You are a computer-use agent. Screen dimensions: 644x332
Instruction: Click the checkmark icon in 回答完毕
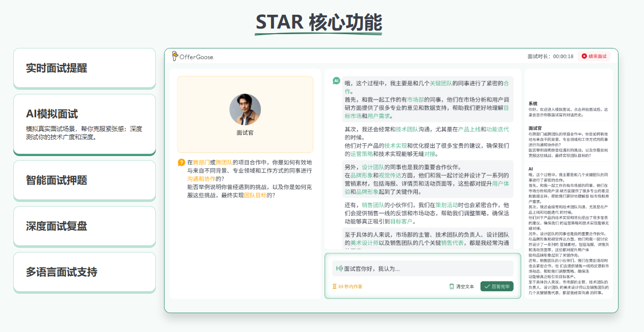coord(487,287)
